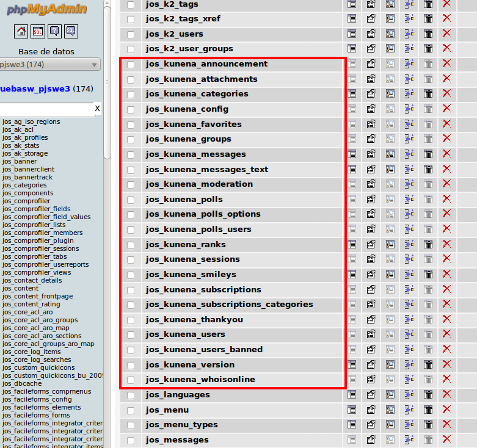Check the jos_kunena_subscriptions_categories checkbox
Screen dimensions: 477x448
click(x=131, y=305)
